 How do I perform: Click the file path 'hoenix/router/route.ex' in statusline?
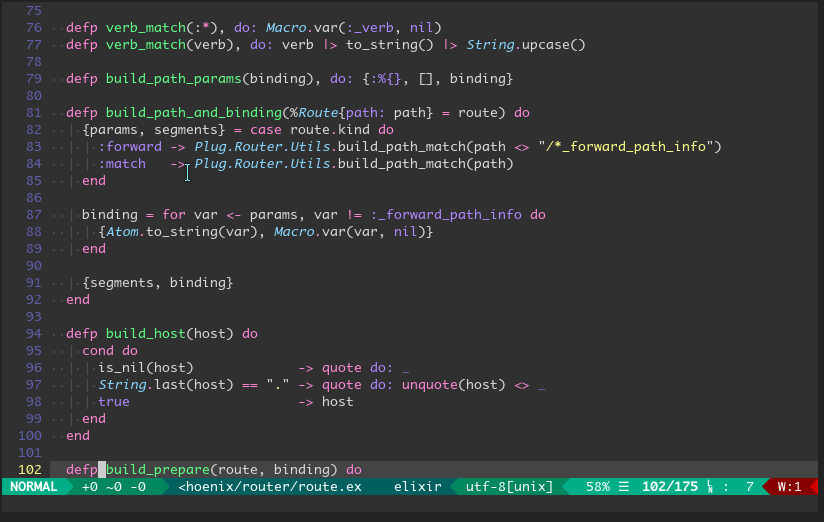point(270,487)
